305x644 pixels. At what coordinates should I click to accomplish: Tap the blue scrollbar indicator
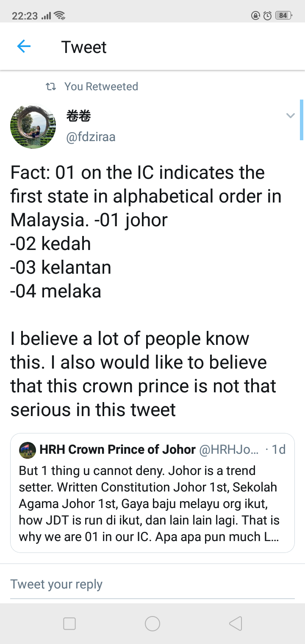point(301,120)
